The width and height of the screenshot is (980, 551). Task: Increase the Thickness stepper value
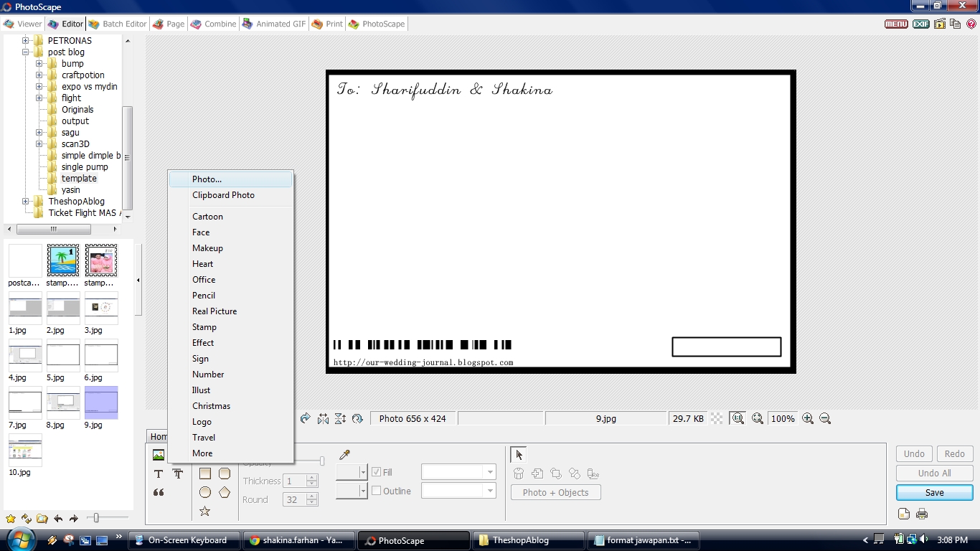pyautogui.click(x=311, y=478)
